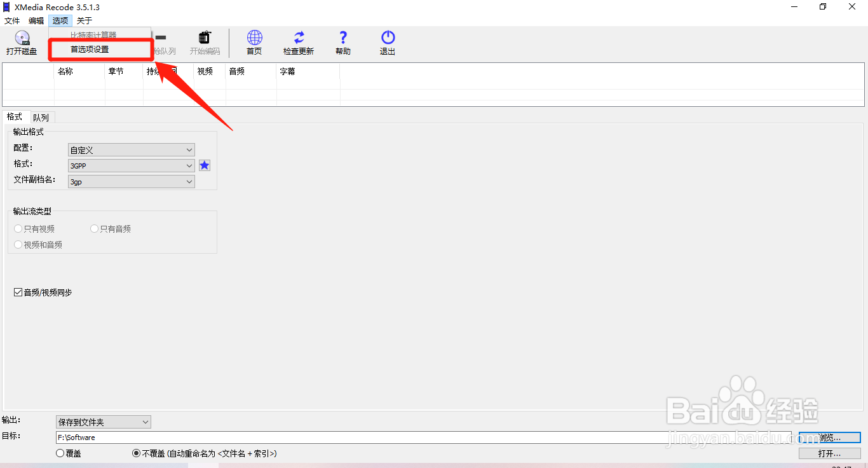
Task: Open the 选项 menu
Action: (60, 21)
